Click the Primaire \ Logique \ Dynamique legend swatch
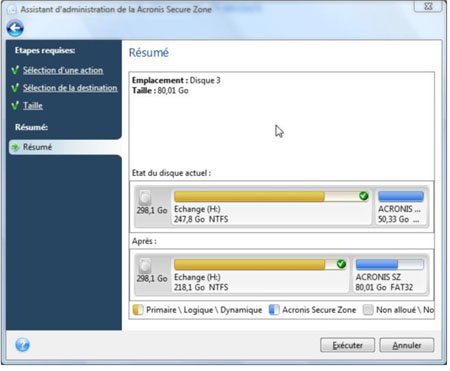450x371 pixels. point(138,310)
